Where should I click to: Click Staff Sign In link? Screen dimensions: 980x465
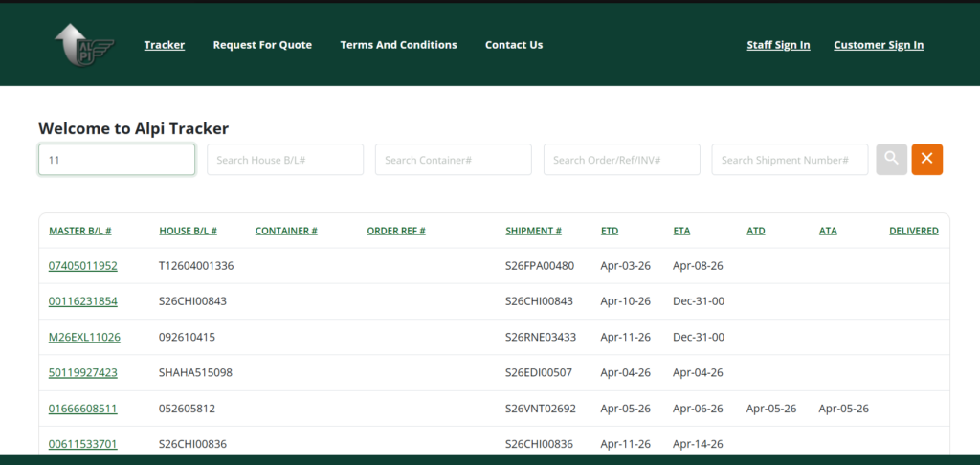coord(779,45)
